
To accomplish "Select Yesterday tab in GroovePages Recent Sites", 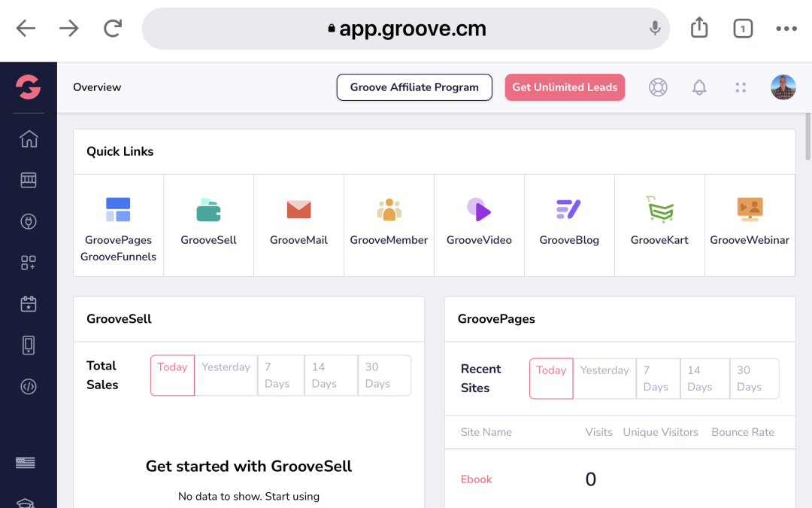I will (604, 379).
